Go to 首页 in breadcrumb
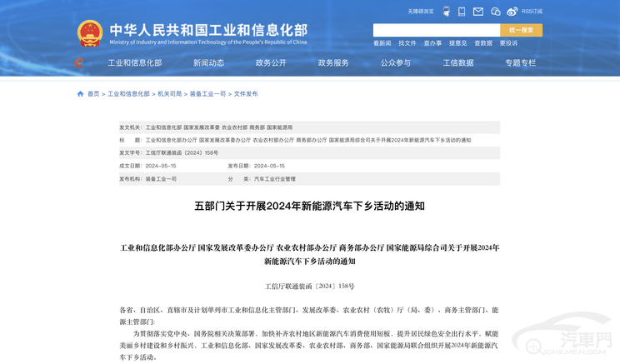Viewport: 620px width, 364px height. pos(93,93)
